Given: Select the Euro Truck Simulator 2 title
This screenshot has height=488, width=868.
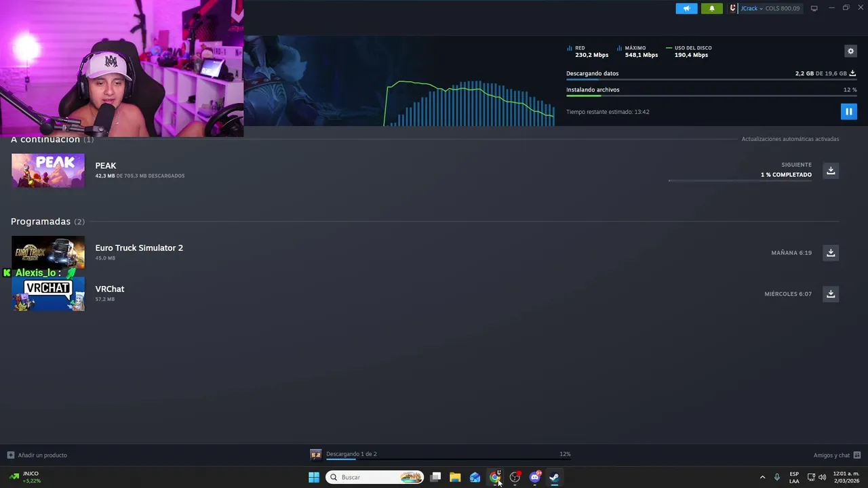Looking at the screenshot, I should (139, 248).
